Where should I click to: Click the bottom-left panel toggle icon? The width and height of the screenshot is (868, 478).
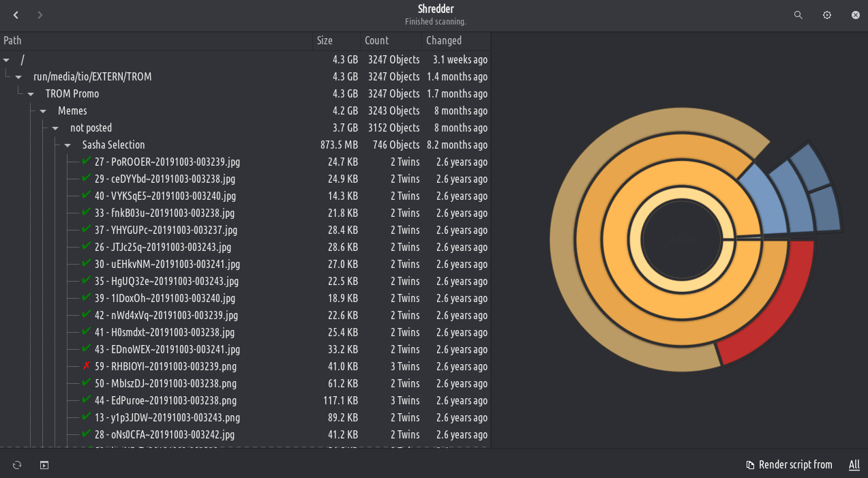click(x=44, y=465)
